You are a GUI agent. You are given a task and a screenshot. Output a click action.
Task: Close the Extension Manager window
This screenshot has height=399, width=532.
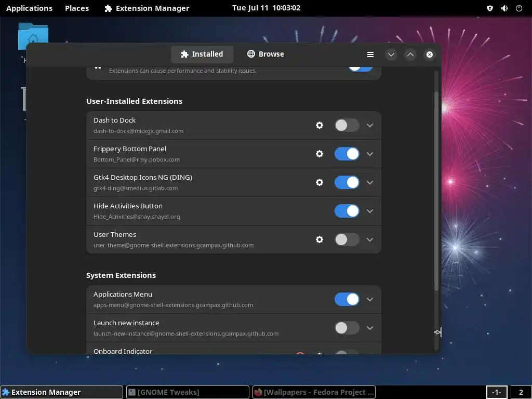click(x=430, y=54)
